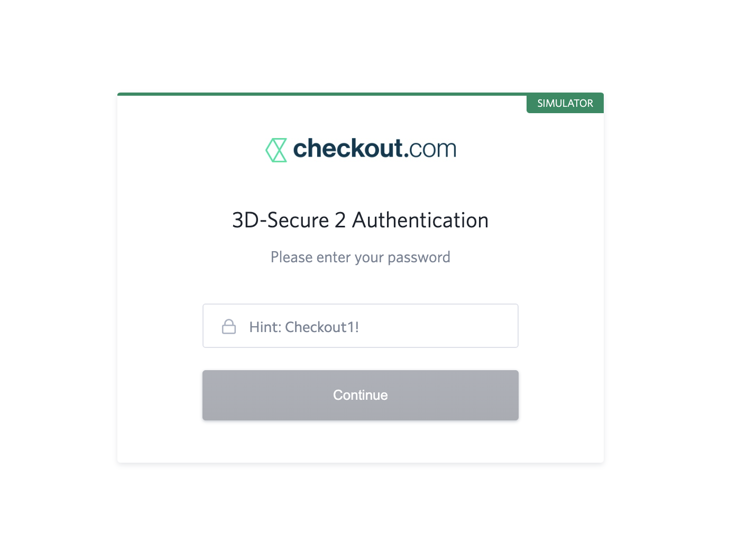Click the padlock icon in password field
The image size is (756, 551).
tap(229, 327)
